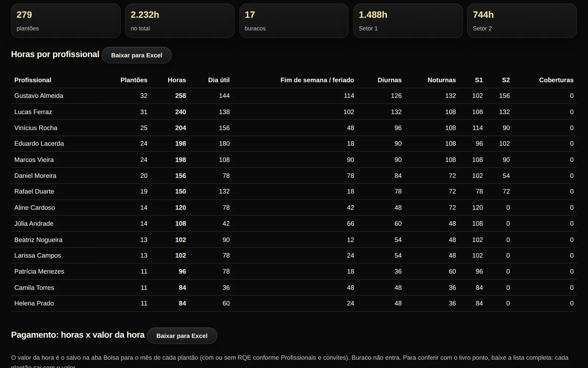Select the Helena Prado row name
Image resolution: width=588 pixels, height=368 pixels.
(x=34, y=303)
